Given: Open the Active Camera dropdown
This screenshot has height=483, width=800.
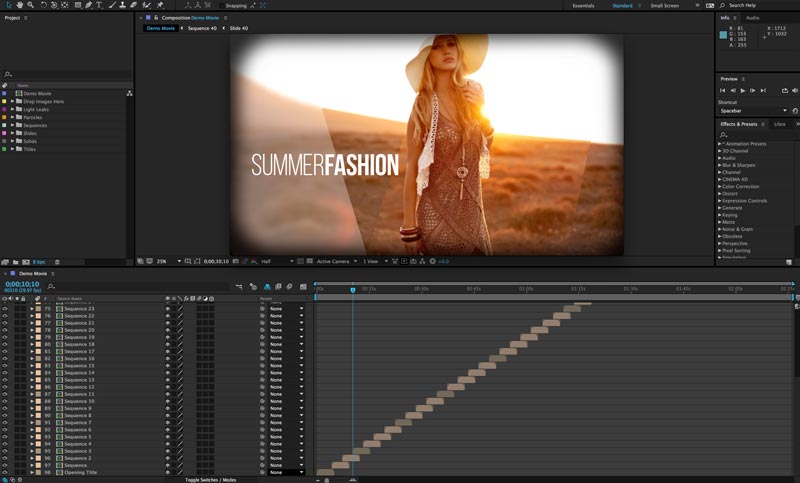Looking at the screenshot, I should coord(337,261).
